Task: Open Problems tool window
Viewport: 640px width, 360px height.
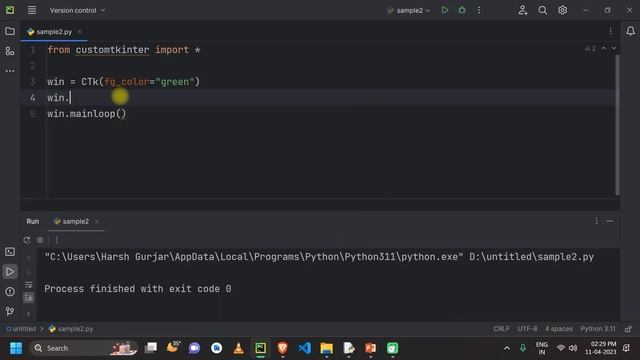Action: (10, 292)
